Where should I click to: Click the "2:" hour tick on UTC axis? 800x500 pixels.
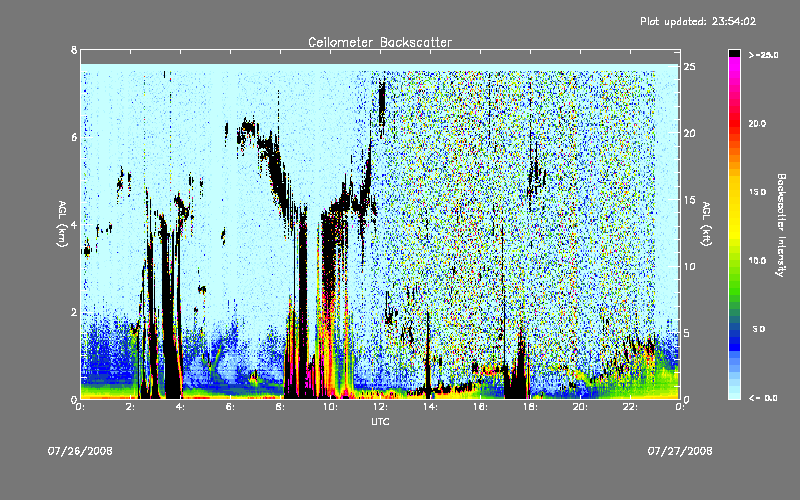(131, 407)
